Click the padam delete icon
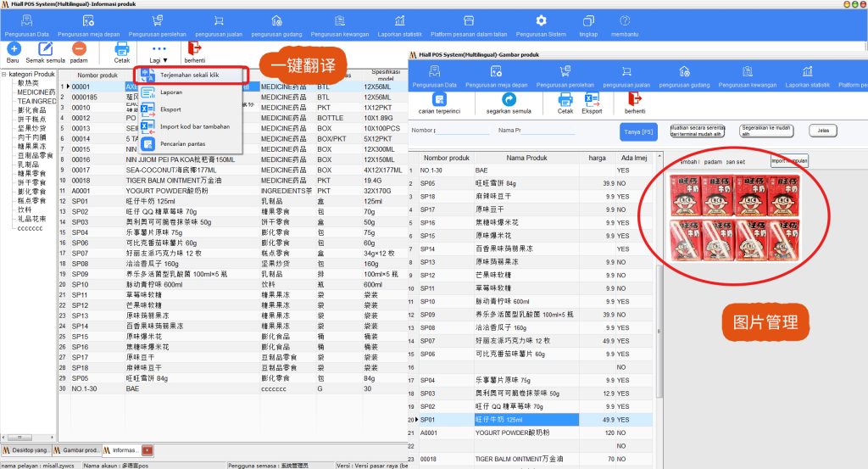The image size is (868, 469). [x=79, y=48]
